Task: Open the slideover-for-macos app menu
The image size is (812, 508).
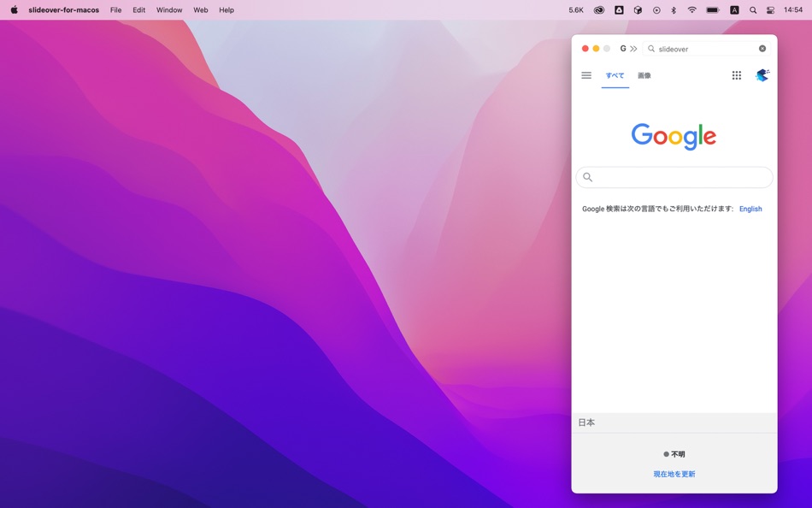Action: 64,10
